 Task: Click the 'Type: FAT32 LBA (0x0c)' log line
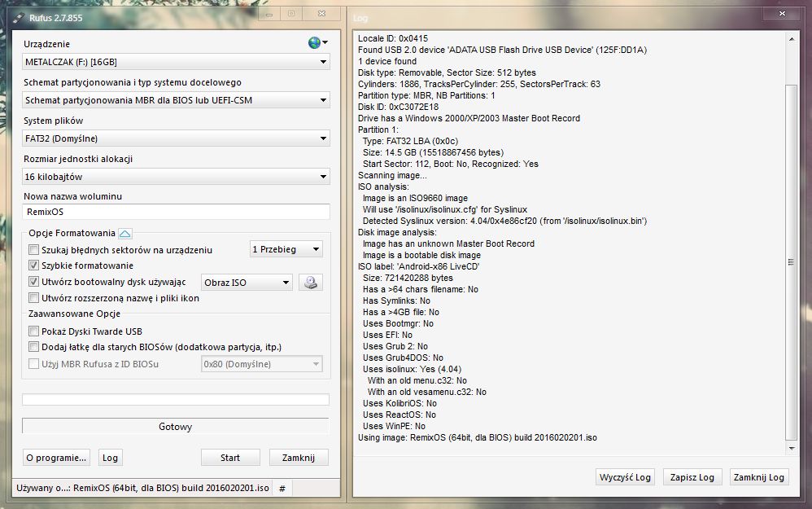pyautogui.click(x=411, y=141)
